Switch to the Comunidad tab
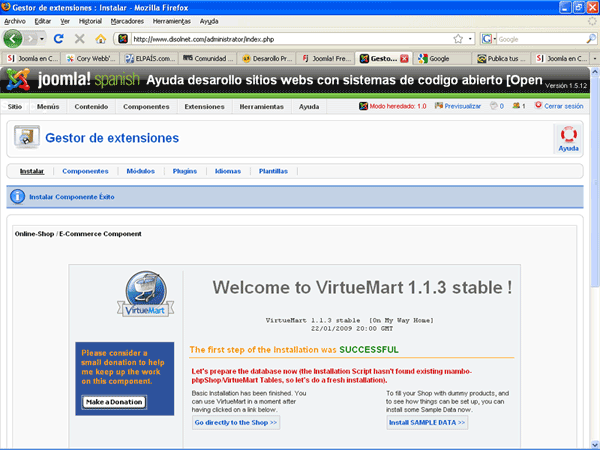The image size is (600, 450). (x=208, y=59)
